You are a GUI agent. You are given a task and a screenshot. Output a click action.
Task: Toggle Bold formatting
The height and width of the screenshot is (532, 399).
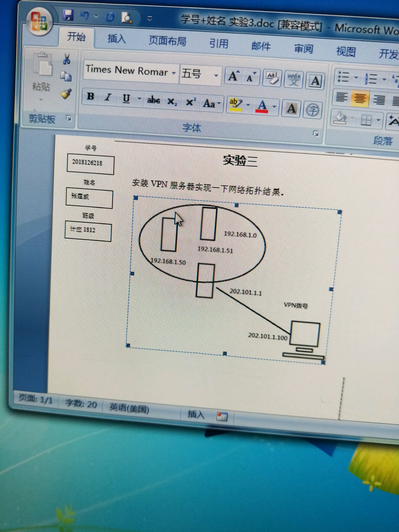pos(90,96)
